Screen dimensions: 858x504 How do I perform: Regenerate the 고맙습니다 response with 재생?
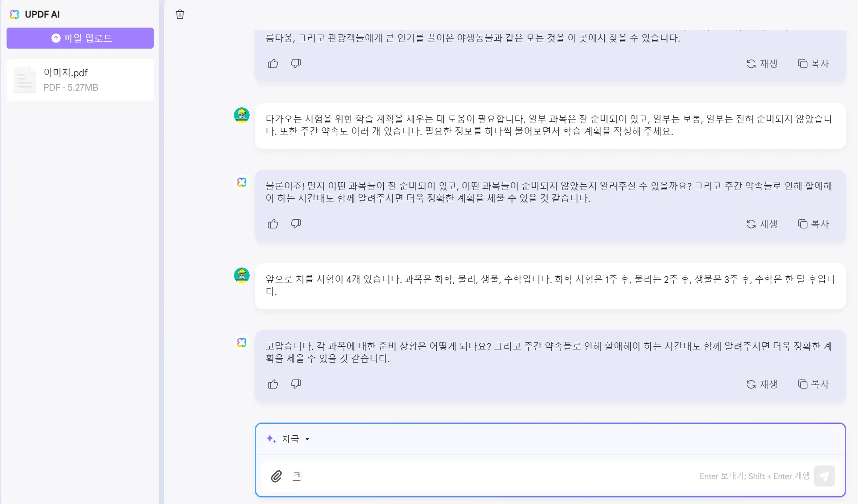click(762, 384)
